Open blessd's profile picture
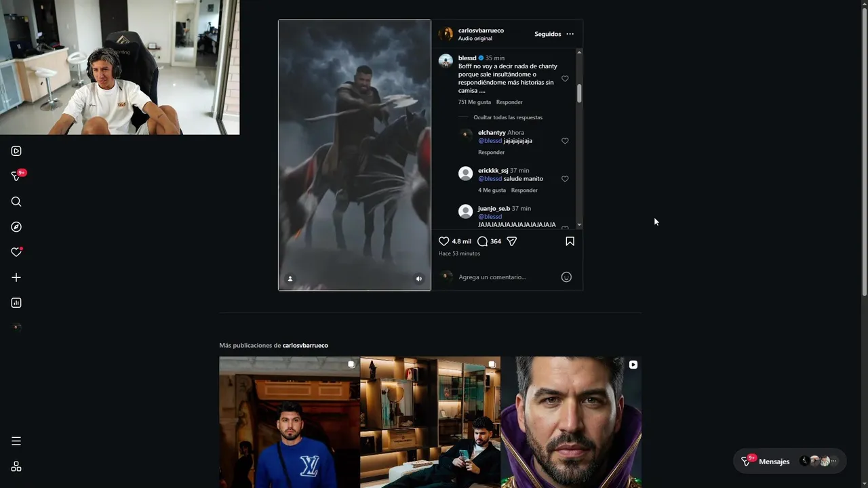 (446, 61)
